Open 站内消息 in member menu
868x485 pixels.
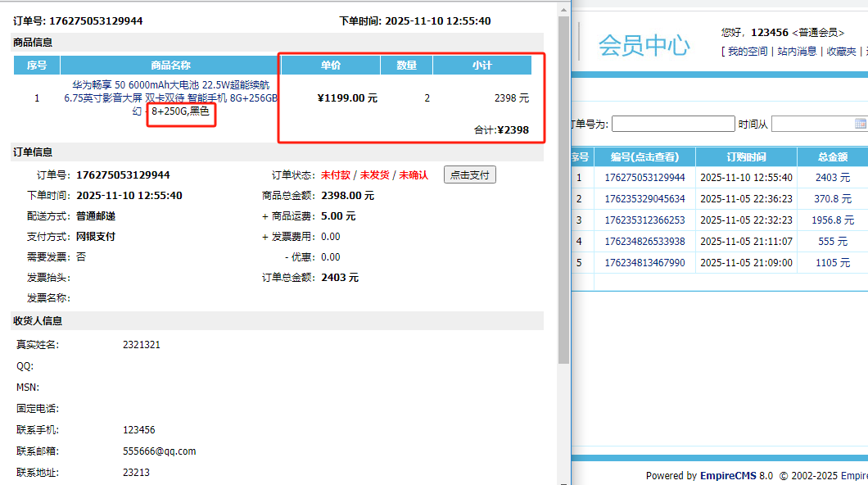[x=797, y=52]
